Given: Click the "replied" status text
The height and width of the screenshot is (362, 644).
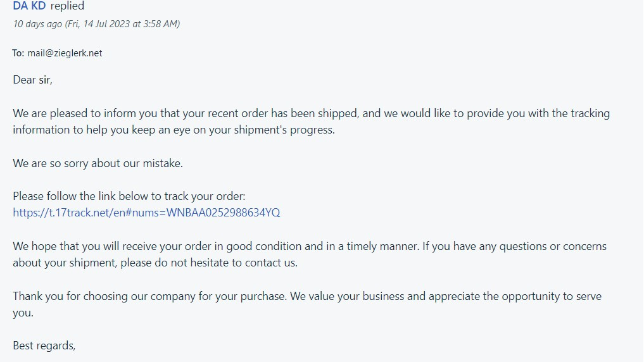Looking at the screenshot, I should pyautogui.click(x=67, y=6).
